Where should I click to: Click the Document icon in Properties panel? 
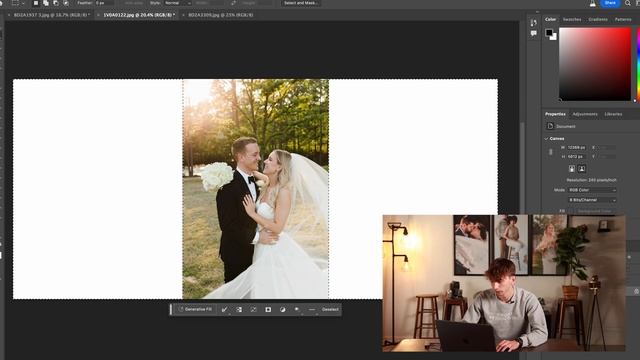click(550, 126)
